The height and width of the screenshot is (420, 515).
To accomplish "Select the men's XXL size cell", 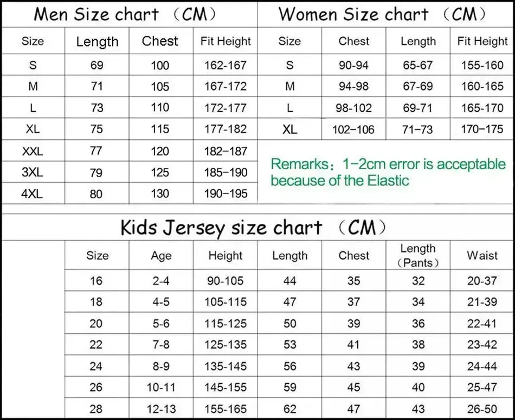I will (x=33, y=151).
